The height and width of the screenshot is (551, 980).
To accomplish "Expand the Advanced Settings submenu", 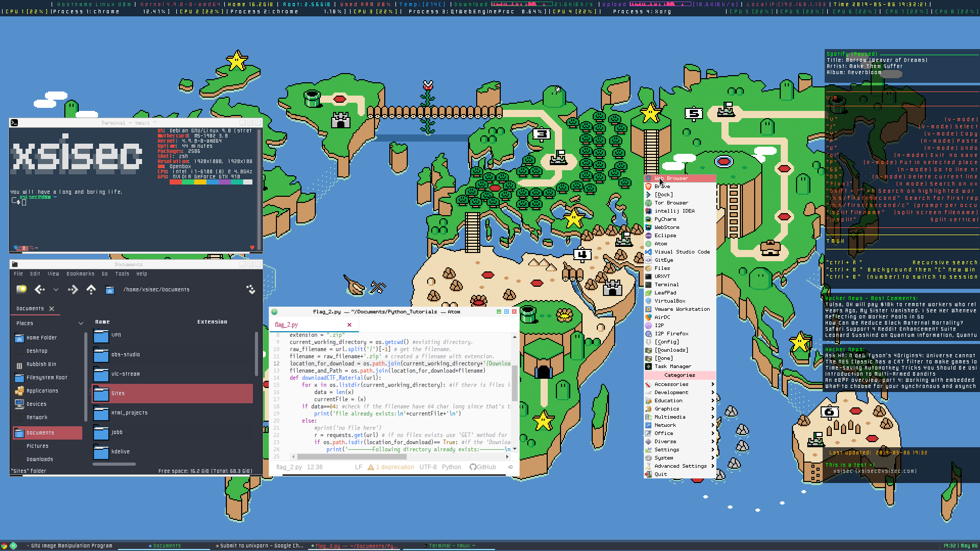I will pos(680,466).
